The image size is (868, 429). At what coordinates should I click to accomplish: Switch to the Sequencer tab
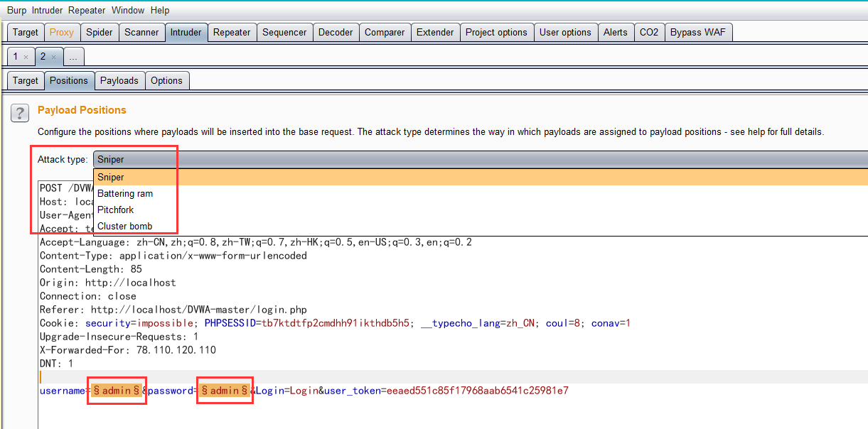[284, 32]
